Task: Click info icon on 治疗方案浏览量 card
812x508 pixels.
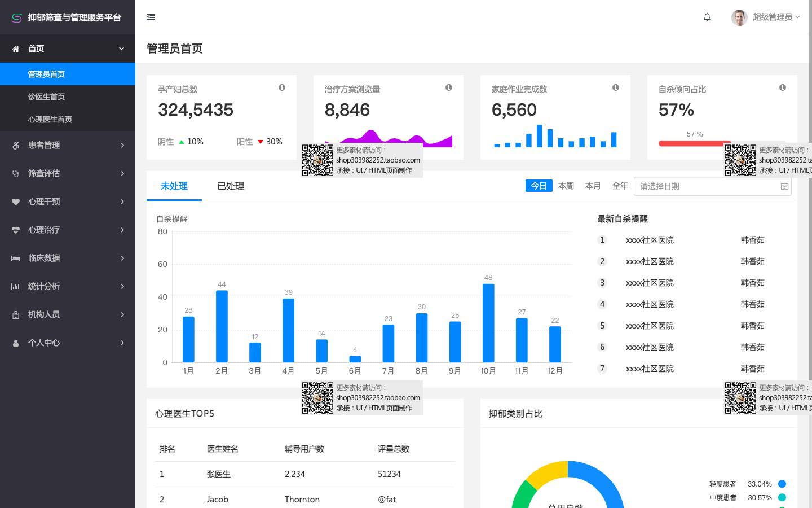Action: click(x=449, y=87)
